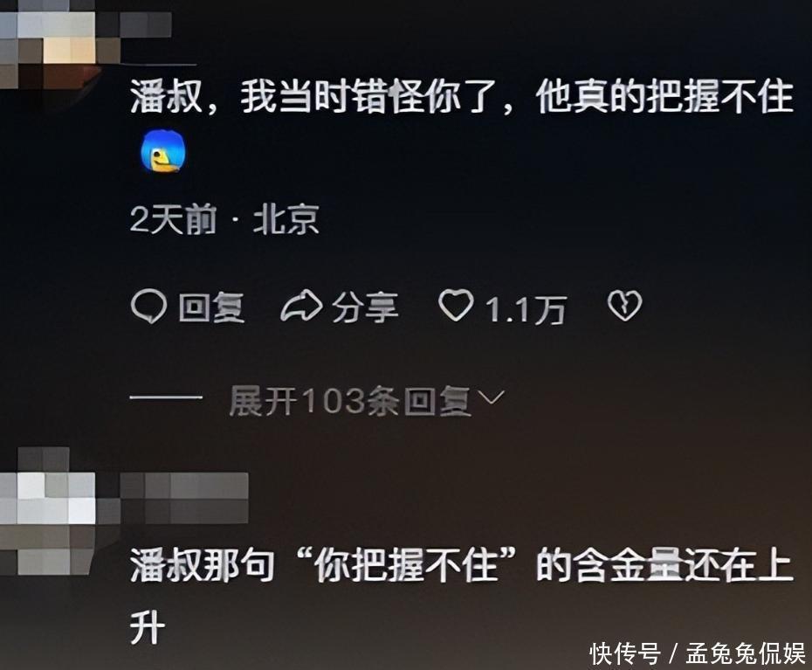Select the second comment about 含金量还在上升
The image size is (812, 670).
[x=461, y=595]
